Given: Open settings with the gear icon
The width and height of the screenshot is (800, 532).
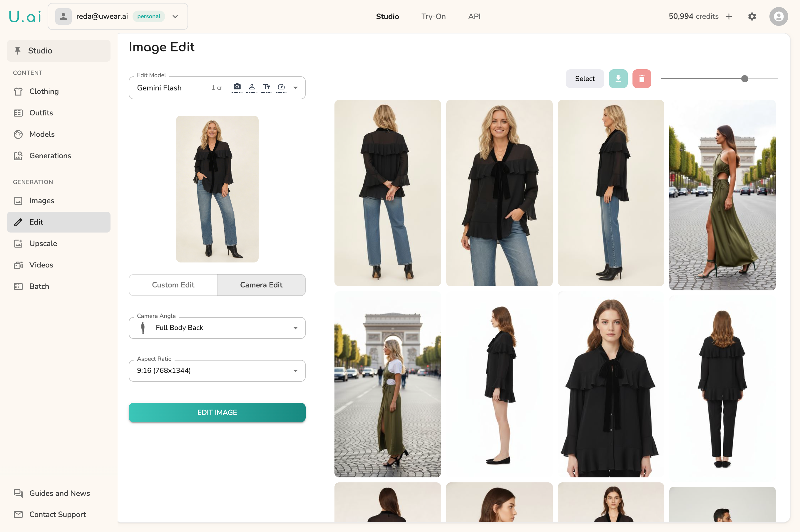Looking at the screenshot, I should (x=752, y=16).
